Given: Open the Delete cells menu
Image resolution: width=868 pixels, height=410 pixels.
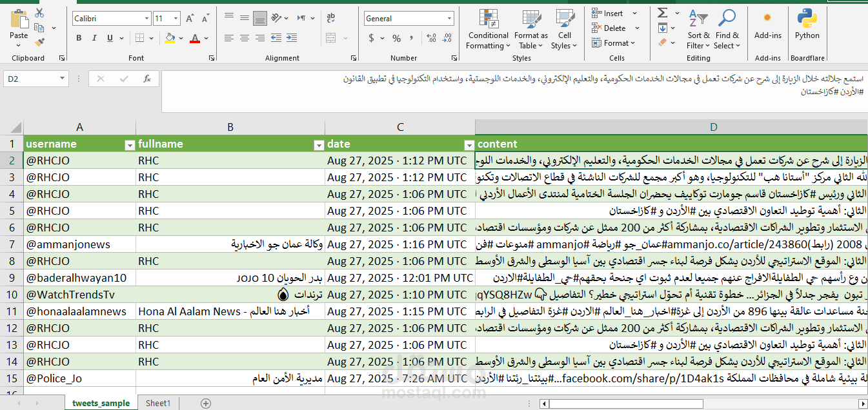Looking at the screenshot, I should point(614,28).
